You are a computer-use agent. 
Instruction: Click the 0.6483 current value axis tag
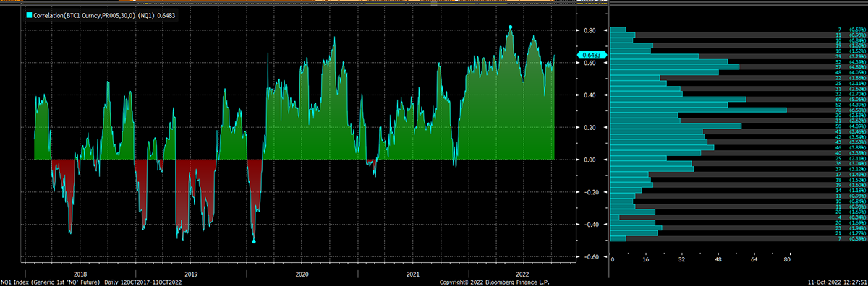591,55
